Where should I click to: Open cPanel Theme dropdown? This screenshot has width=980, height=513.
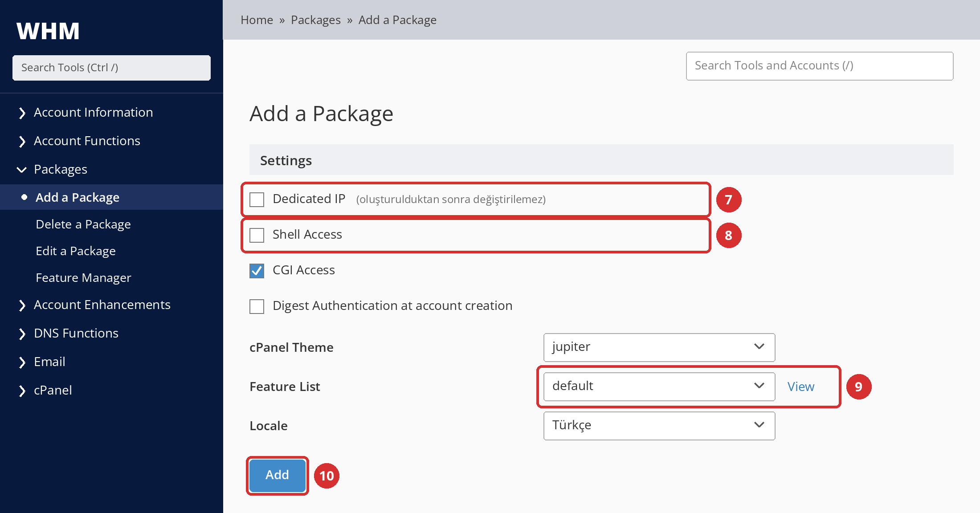pos(659,347)
